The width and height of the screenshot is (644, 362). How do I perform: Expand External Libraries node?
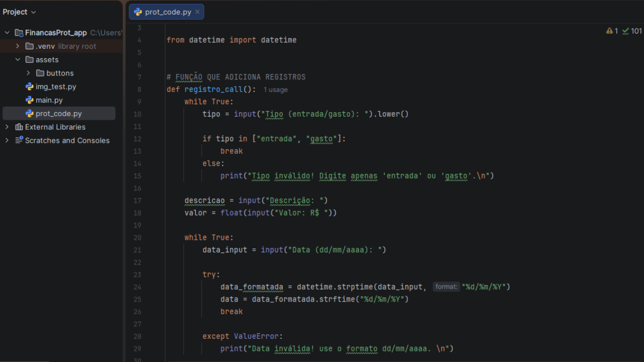tap(7, 127)
